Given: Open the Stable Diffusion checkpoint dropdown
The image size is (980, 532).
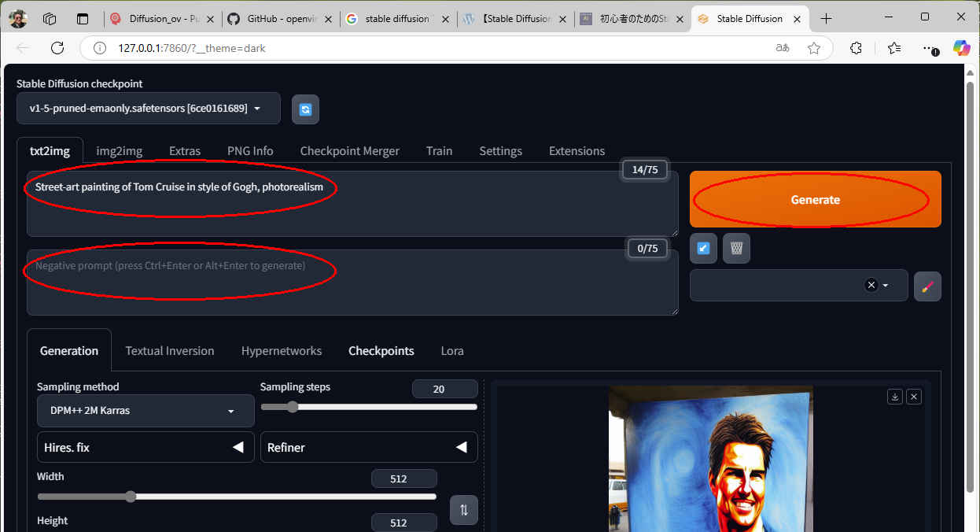Looking at the screenshot, I should pyautogui.click(x=148, y=109).
